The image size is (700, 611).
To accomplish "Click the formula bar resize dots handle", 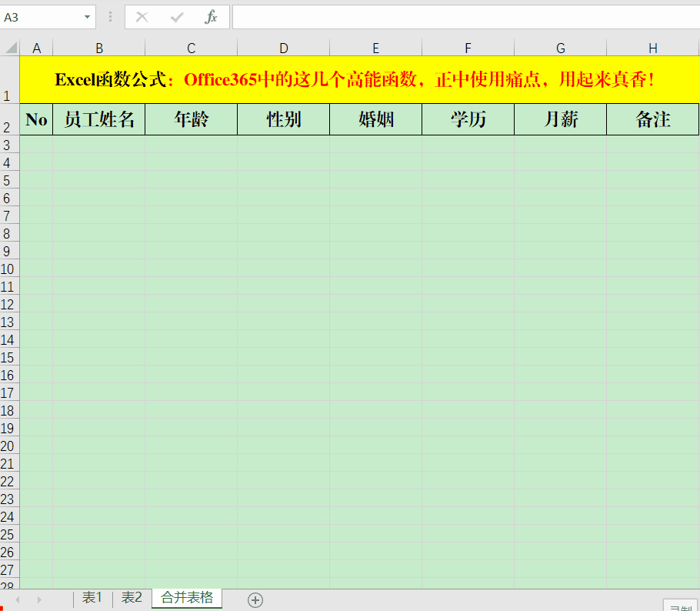I will tap(110, 17).
